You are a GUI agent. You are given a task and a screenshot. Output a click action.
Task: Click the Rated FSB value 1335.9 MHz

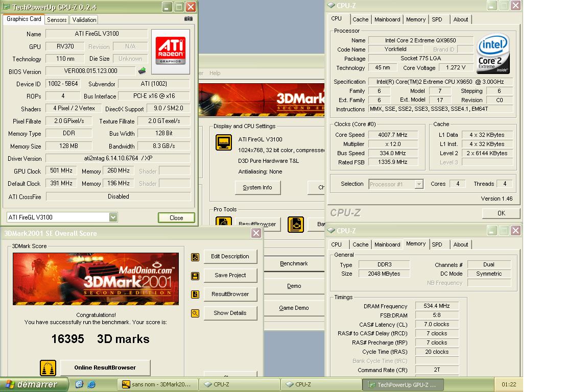coord(393,162)
